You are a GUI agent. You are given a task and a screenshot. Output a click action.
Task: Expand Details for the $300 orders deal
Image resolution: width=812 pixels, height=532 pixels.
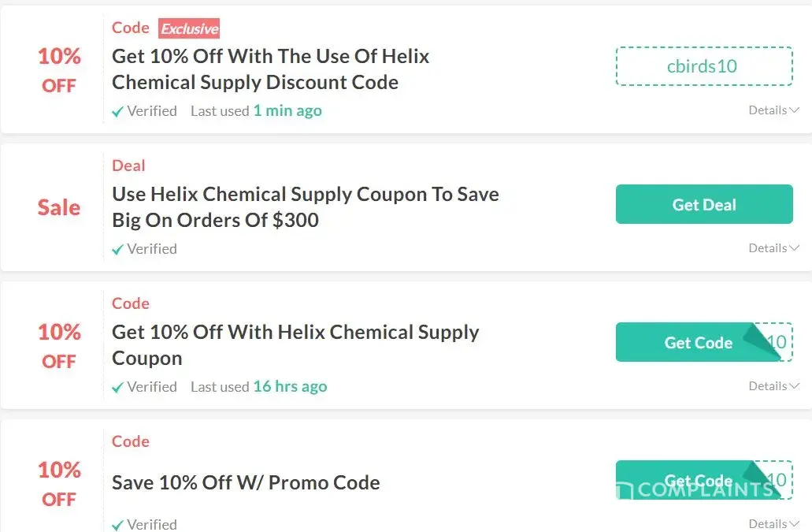tap(773, 248)
